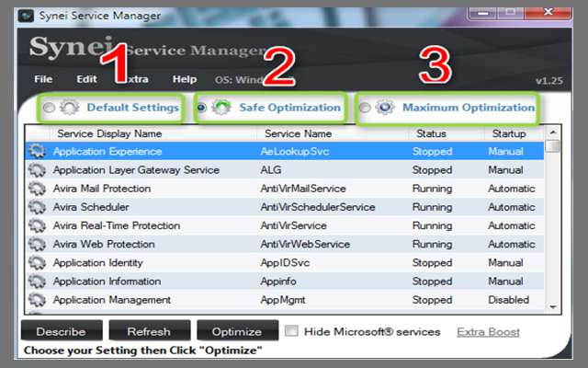Open the Help menu
588x368 pixels.
click(185, 79)
